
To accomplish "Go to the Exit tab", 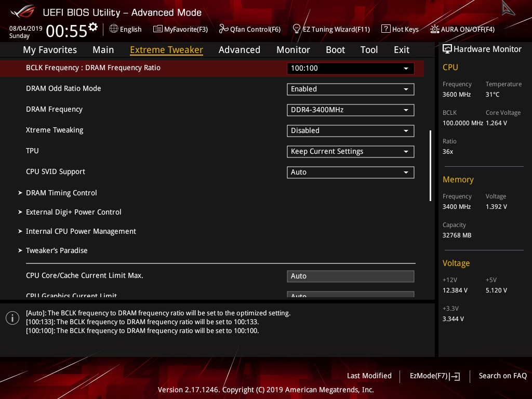I will pos(402,50).
